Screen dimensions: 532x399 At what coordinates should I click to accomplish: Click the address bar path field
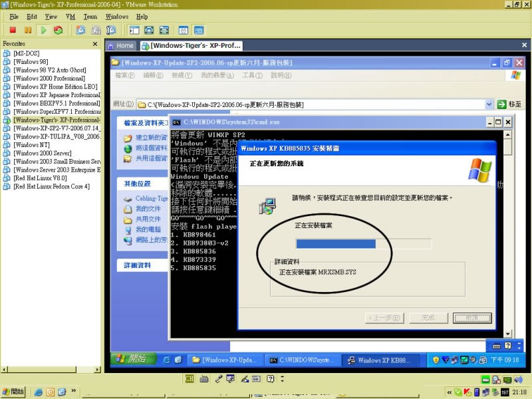coord(311,104)
